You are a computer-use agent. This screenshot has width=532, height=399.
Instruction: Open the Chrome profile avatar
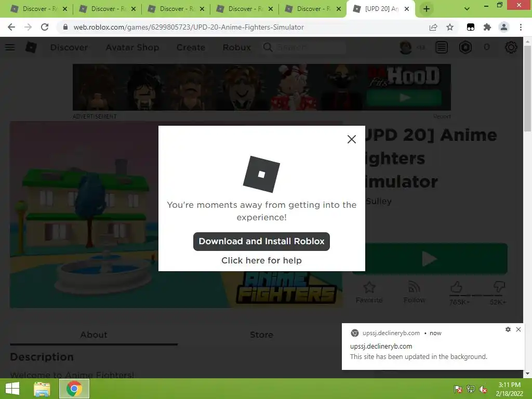click(x=504, y=27)
